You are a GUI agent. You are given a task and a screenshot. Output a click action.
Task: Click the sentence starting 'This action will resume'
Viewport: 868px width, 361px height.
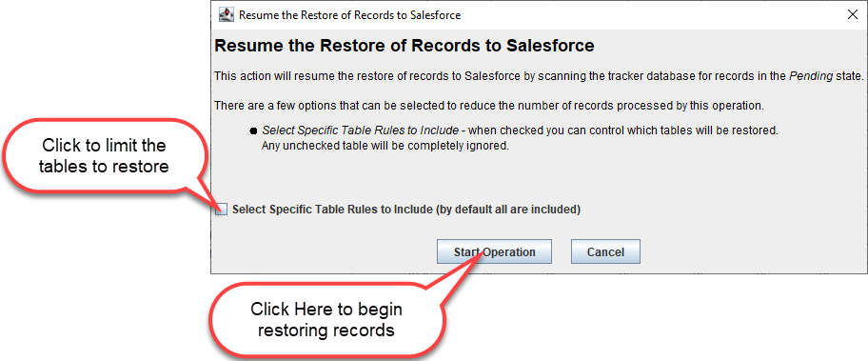(539, 76)
